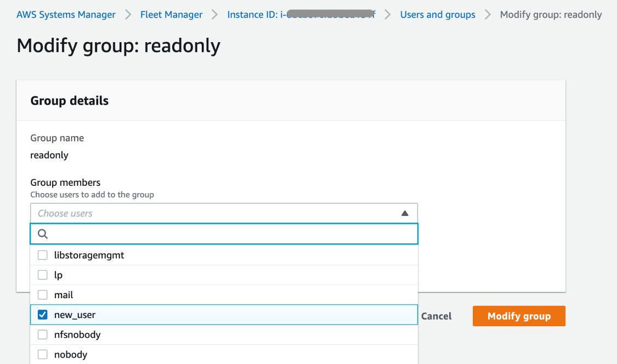The image size is (617, 364).
Task: Click the chevron before Modify group: readonly
Action: 487,14
